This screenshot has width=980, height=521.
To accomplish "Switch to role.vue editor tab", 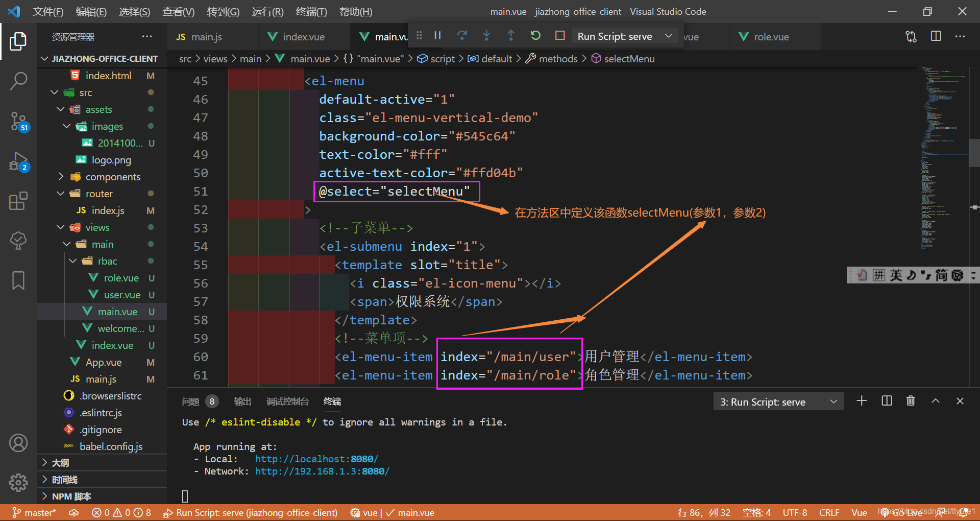I will click(x=771, y=37).
